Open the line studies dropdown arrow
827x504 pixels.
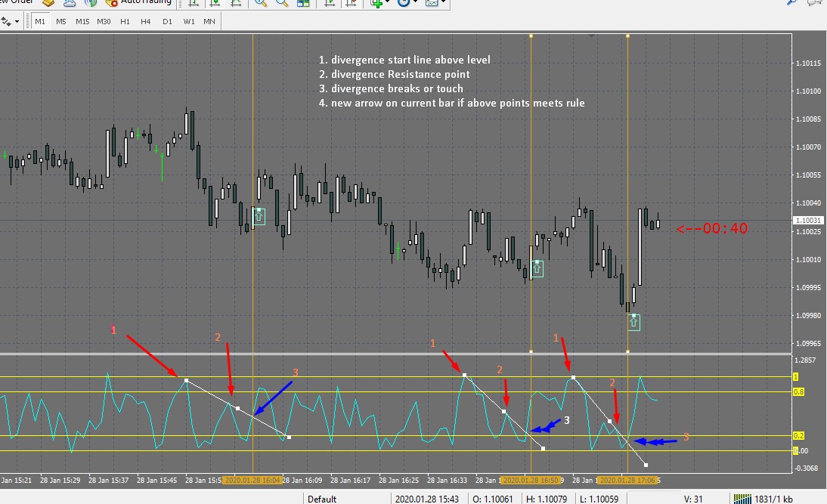point(17,22)
